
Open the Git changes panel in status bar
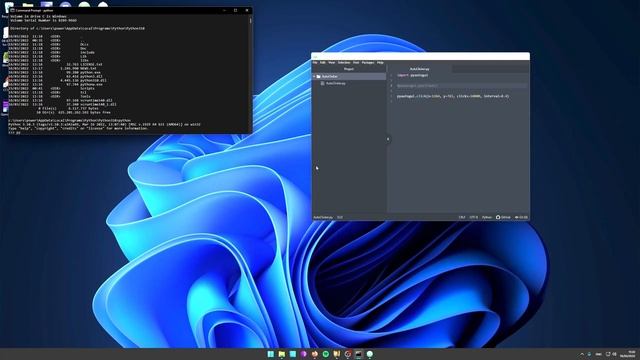pos(521,217)
